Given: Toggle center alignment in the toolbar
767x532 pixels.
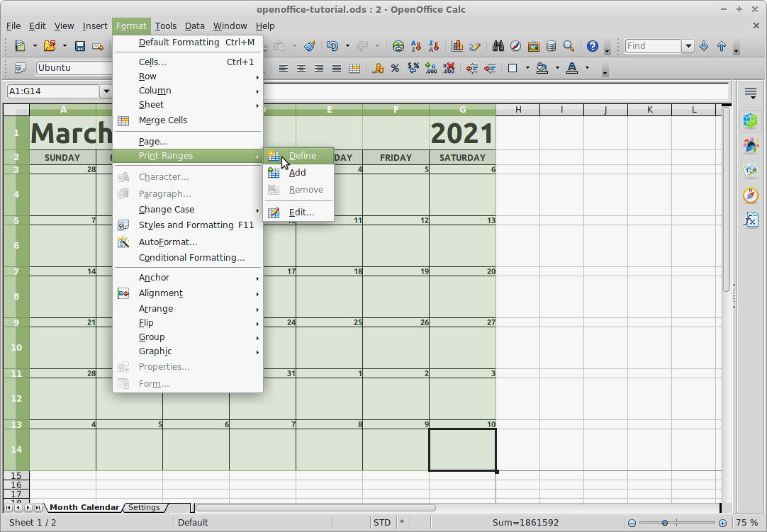Looking at the screenshot, I should [x=301, y=68].
